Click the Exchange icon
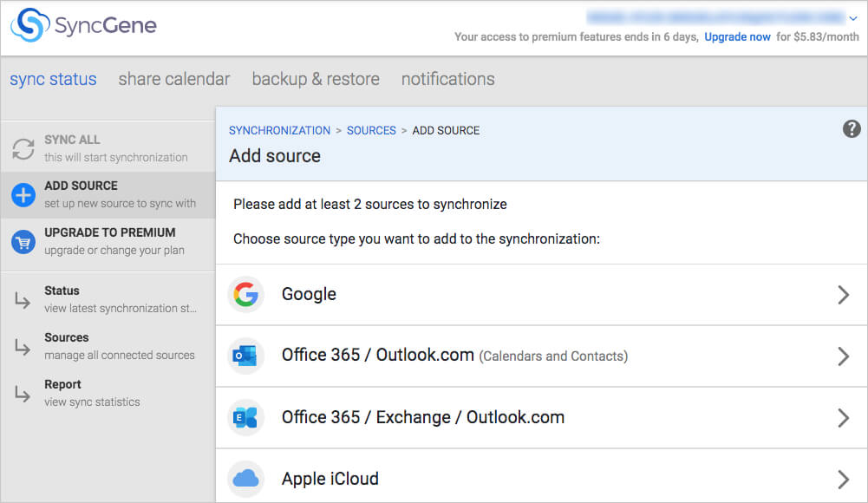 [245, 417]
